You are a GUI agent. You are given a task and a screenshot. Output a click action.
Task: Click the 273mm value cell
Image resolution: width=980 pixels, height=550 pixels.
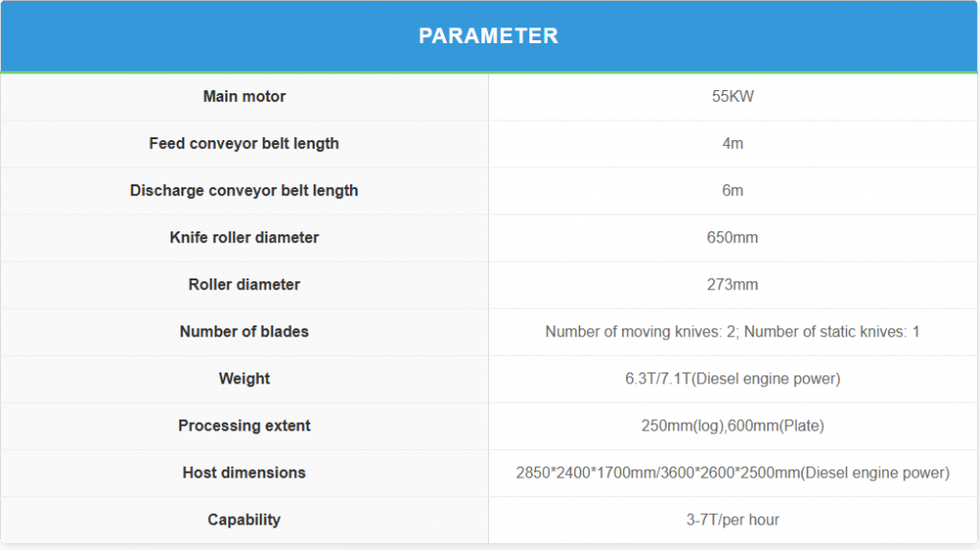point(732,284)
